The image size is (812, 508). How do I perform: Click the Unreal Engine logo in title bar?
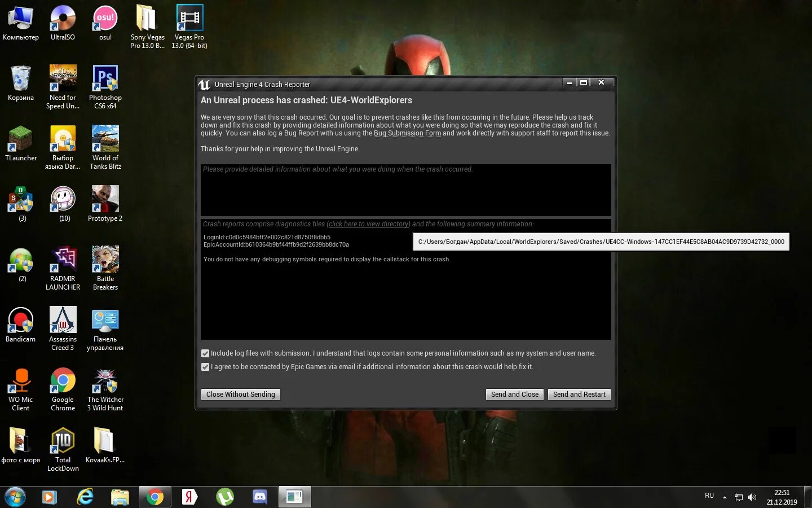pyautogui.click(x=204, y=85)
